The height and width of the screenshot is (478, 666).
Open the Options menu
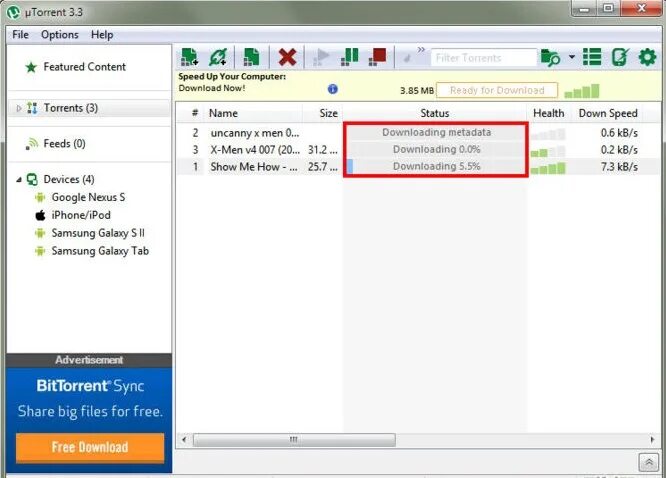(x=60, y=35)
